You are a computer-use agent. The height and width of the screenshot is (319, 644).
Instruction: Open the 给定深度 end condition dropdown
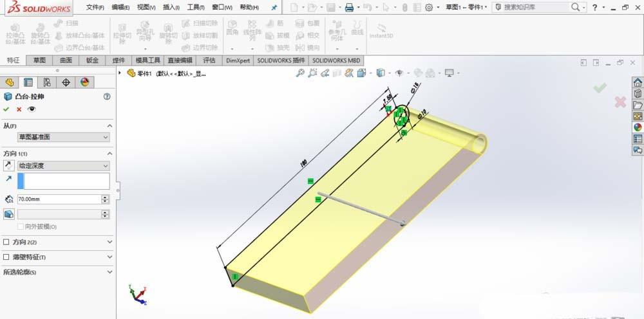pos(63,166)
